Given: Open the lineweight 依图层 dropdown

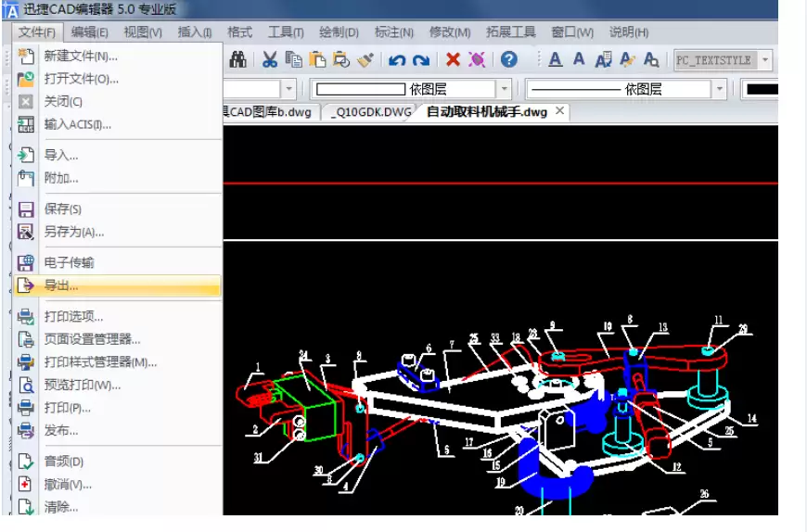Looking at the screenshot, I should (x=504, y=90).
